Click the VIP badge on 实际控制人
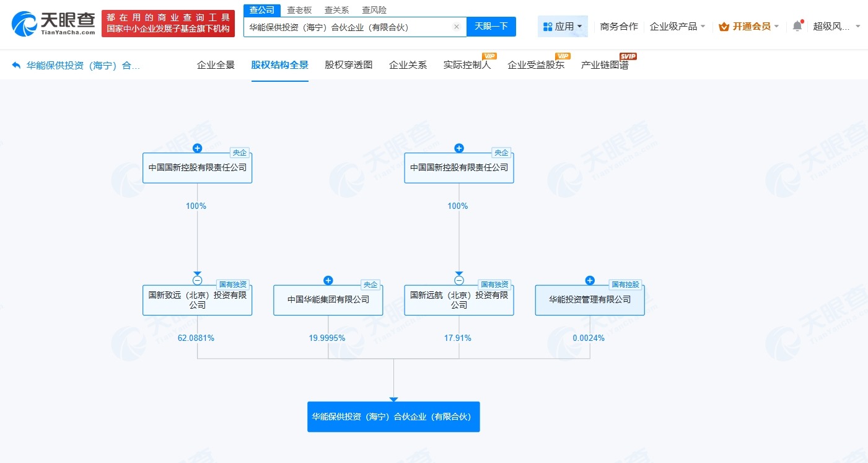The image size is (868, 463). tap(489, 56)
